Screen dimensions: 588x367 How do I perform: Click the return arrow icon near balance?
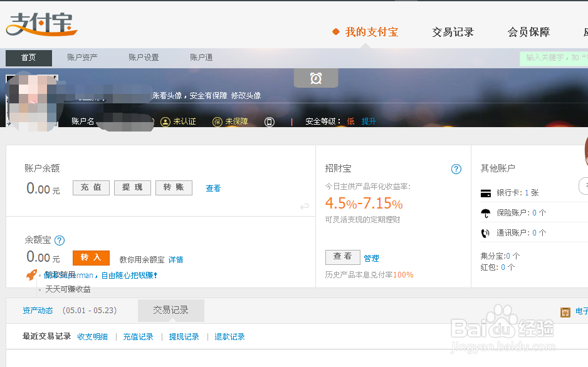point(305,206)
